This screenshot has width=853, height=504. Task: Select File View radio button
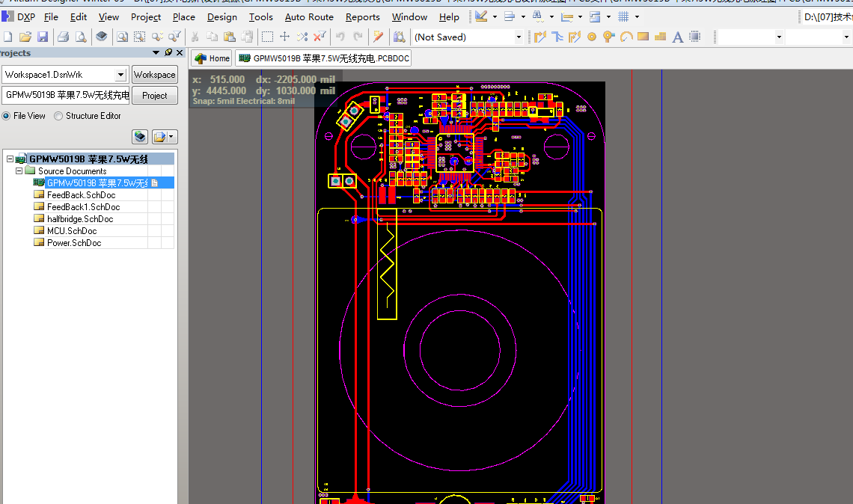click(x=7, y=116)
